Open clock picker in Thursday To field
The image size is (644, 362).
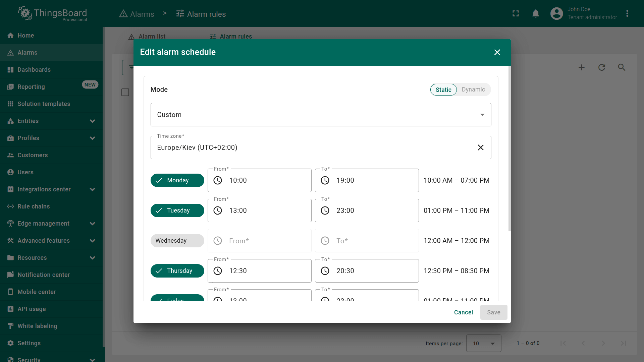click(x=325, y=271)
